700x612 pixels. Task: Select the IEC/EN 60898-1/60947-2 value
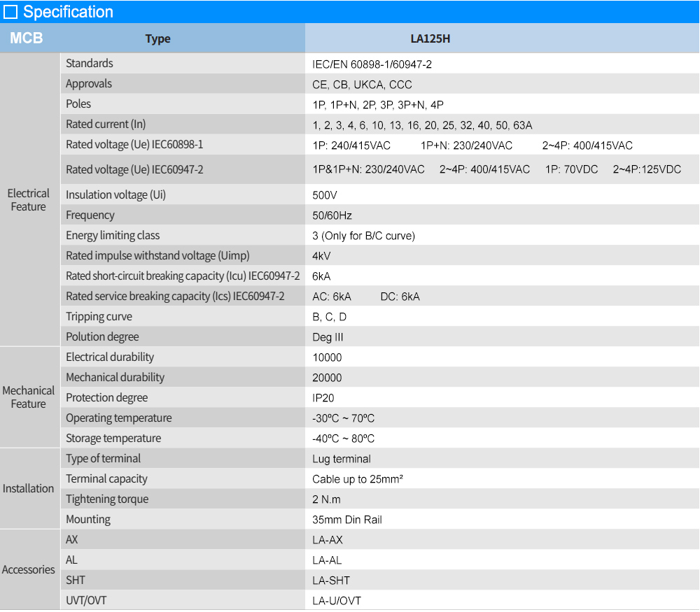pos(372,64)
